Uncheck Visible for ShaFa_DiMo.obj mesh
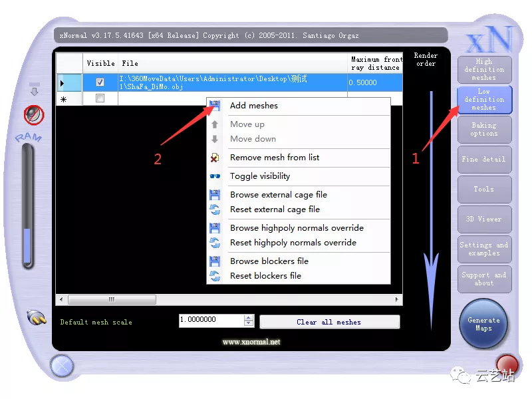This screenshot has width=532, height=399. pyautogui.click(x=100, y=82)
